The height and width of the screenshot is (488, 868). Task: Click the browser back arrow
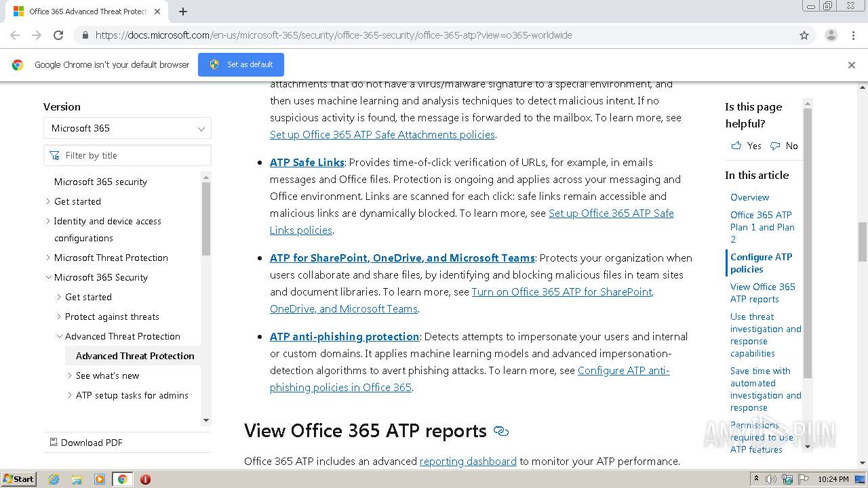pyautogui.click(x=15, y=35)
